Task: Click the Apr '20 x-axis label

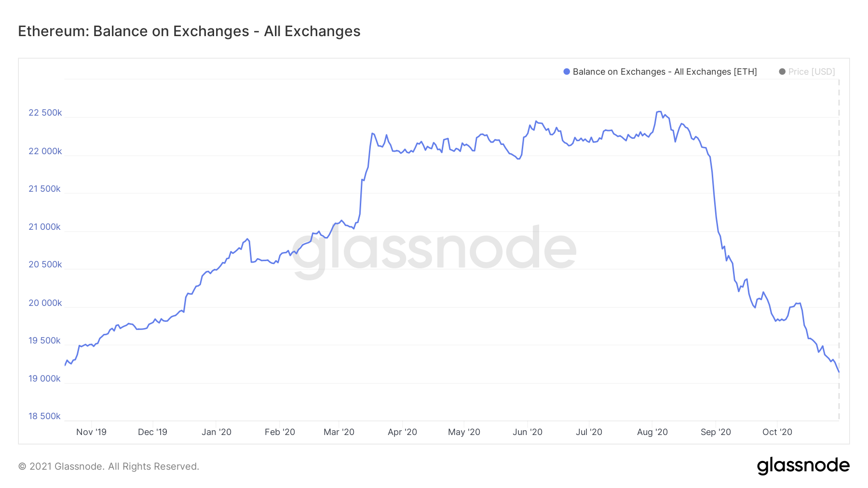Action: (402, 432)
